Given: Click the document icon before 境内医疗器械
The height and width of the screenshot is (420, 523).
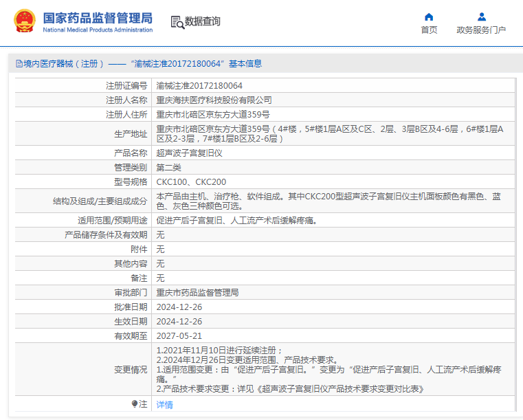Looking at the screenshot, I should 19,64.
